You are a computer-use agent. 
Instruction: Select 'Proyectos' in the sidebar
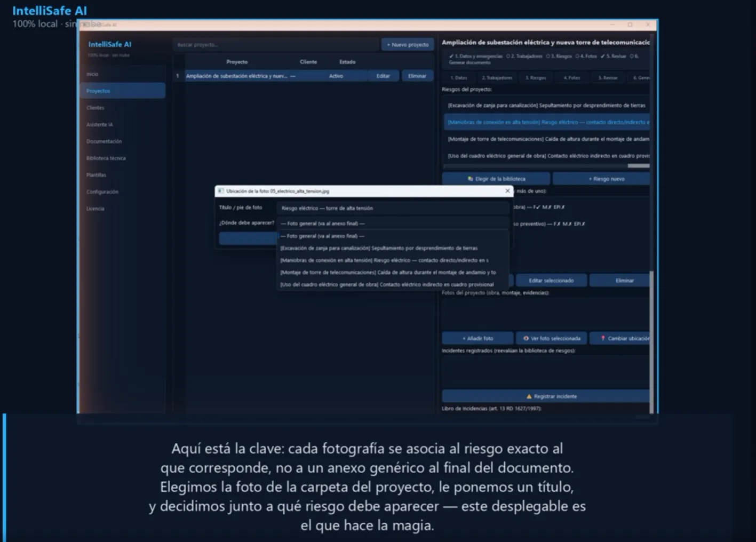[x=123, y=91]
